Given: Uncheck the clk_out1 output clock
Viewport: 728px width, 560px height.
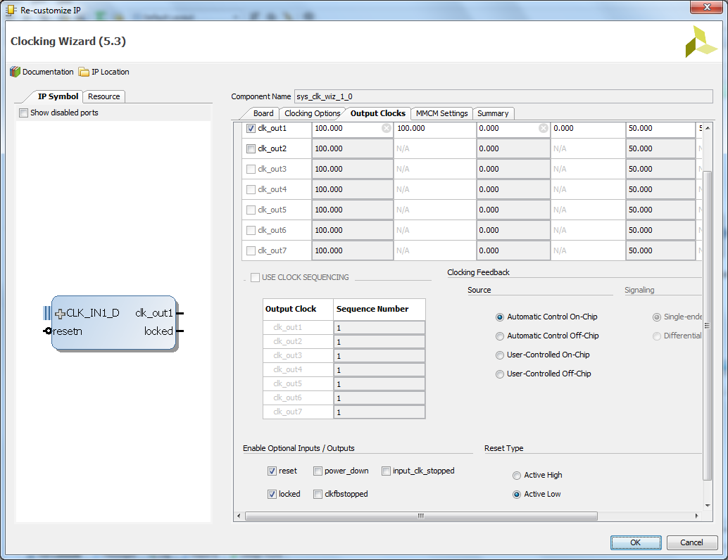Looking at the screenshot, I should (x=251, y=129).
